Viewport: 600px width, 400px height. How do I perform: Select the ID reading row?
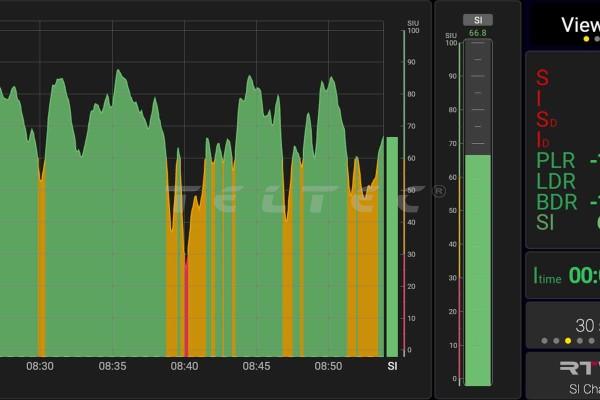point(545,140)
